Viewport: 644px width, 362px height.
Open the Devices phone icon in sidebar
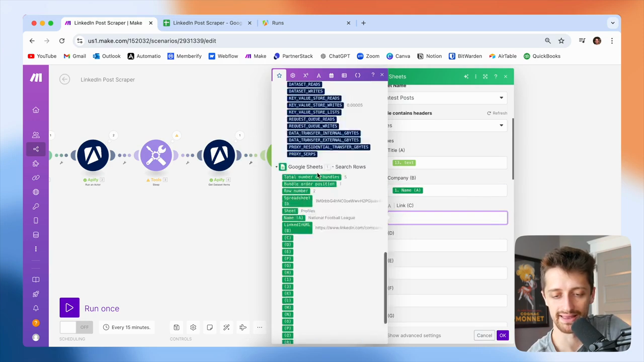(36, 220)
